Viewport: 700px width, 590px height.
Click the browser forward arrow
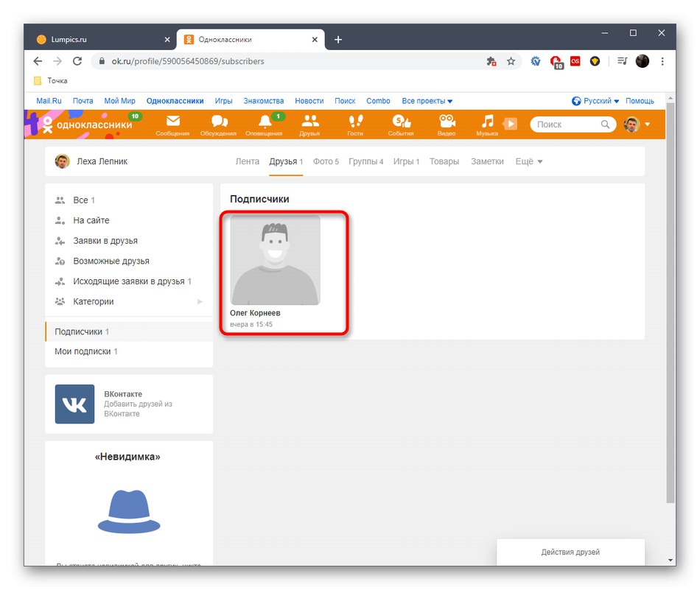coord(57,61)
